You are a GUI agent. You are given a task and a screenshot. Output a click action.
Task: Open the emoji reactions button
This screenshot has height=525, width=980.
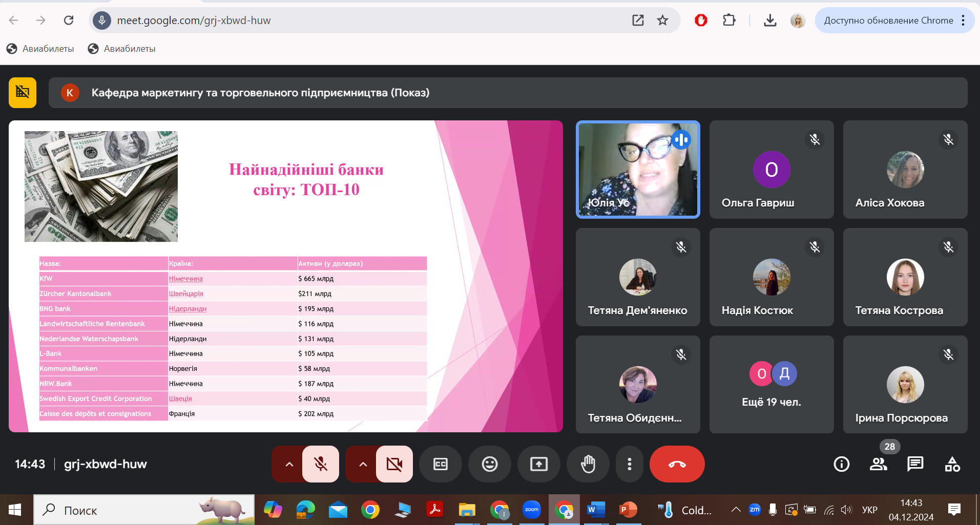click(x=489, y=464)
